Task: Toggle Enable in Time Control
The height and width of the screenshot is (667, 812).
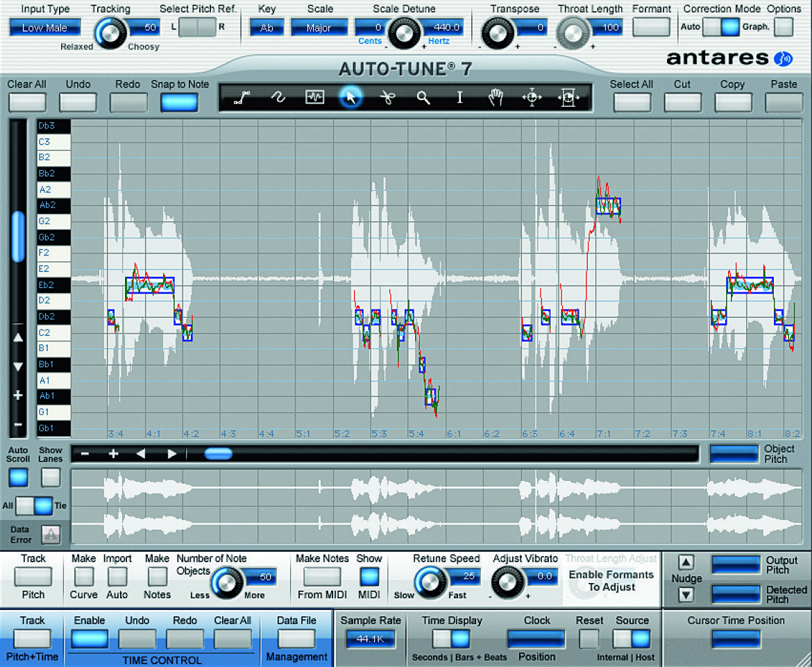Action: [x=90, y=639]
